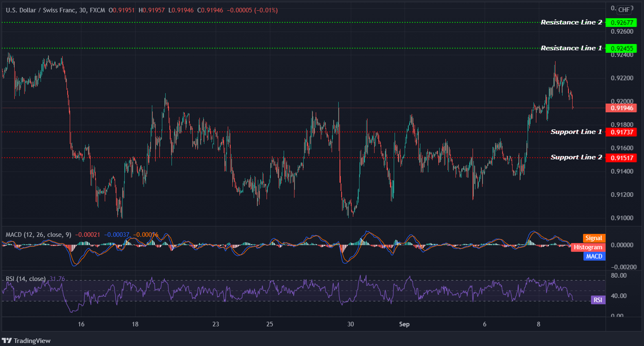Image resolution: width=644 pixels, height=346 pixels.
Task: Select the Support Line 2 price tag 0.91517
Action: [621, 158]
